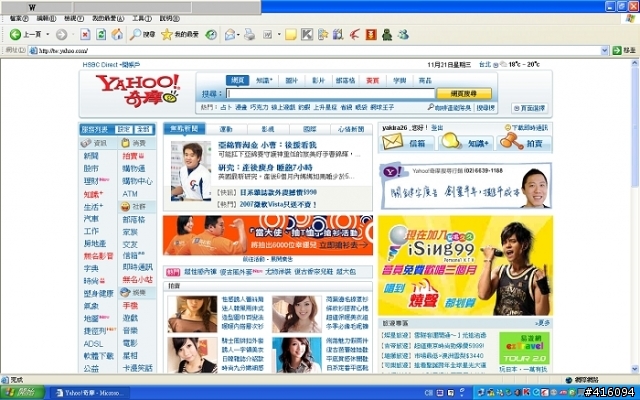Open the 檢視 (View) menu

tap(74, 18)
